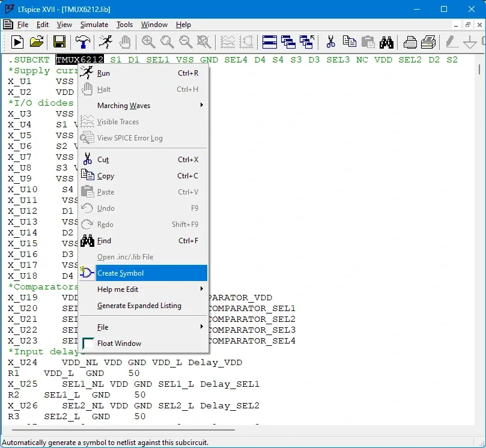The height and width of the screenshot is (448, 486).
Task: Choose Find in the context menu
Action: coord(144,240)
